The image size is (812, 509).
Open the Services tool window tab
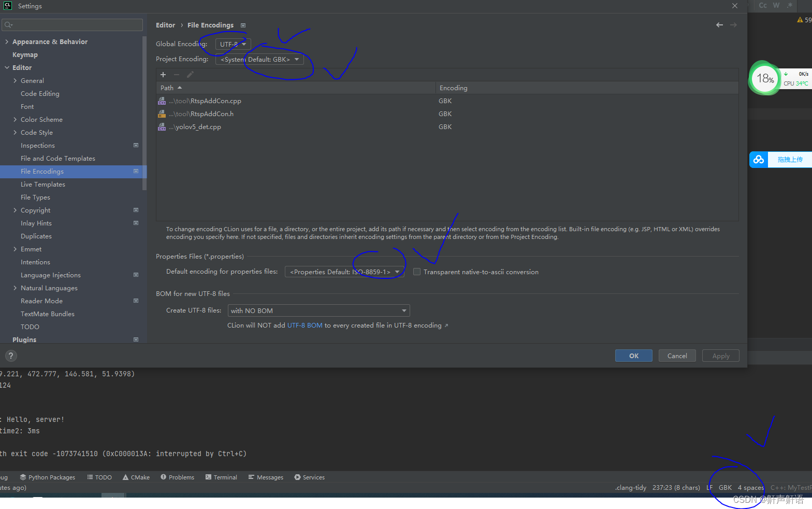pyautogui.click(x=310, y=477)
